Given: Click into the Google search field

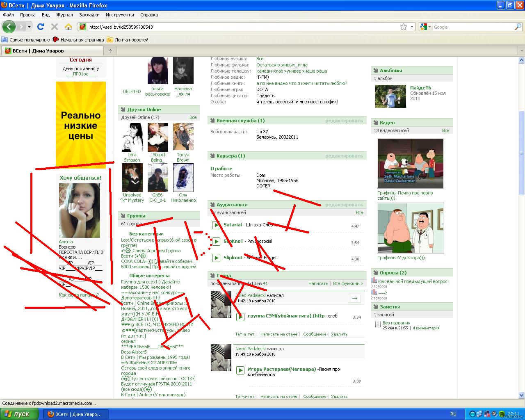Looking at the screenshot, I should (473, 27).
